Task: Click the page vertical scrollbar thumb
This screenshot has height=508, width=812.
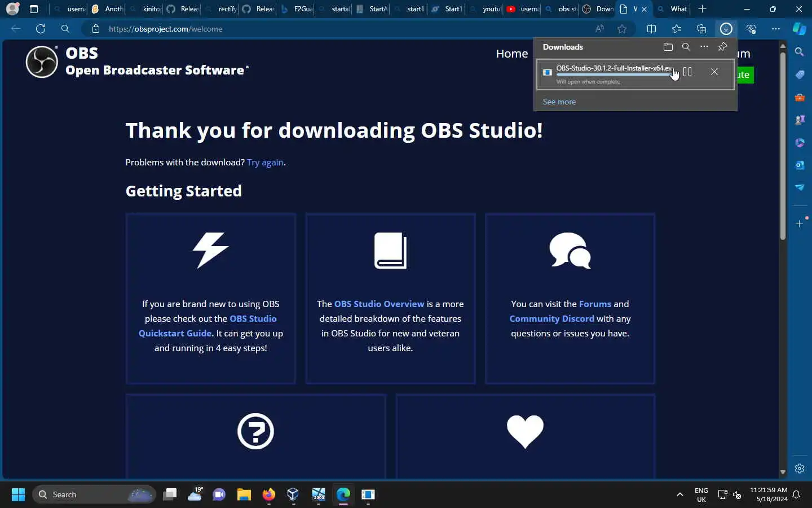Action: 783,147
